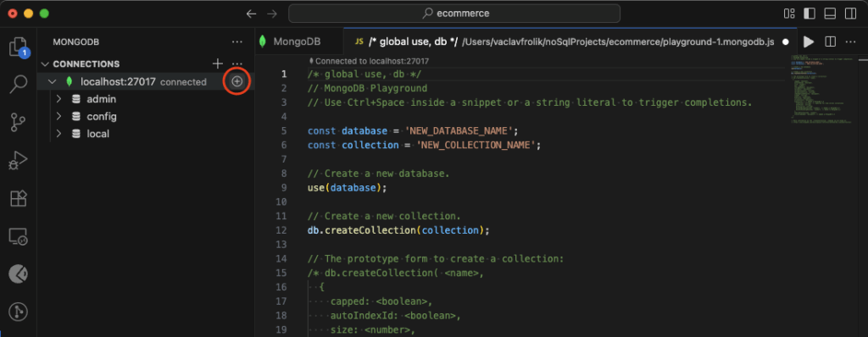Click the 'NEW_DATABASE_NAME' string literal
The image size is (868, 337).
tap(459, 131)
